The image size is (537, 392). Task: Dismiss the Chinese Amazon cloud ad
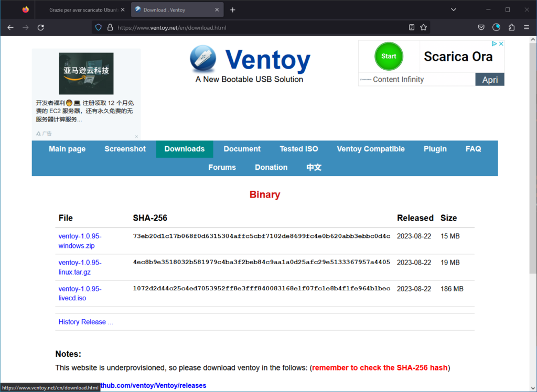click(136, 137)
